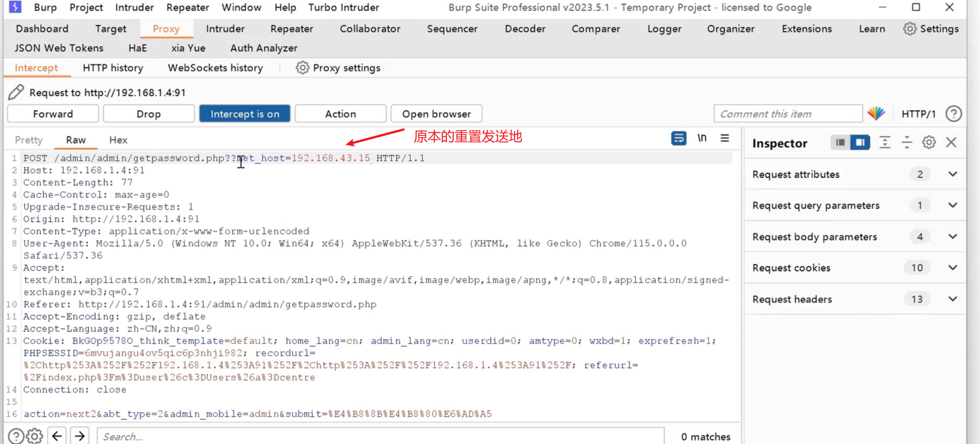Show non-printable characters \n toggle

[x=702, y=138]
